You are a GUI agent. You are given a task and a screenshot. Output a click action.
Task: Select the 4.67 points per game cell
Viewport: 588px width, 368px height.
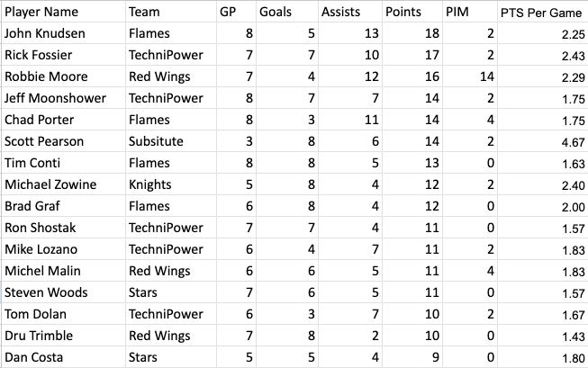pyautogui.click(x=543, y=141)
